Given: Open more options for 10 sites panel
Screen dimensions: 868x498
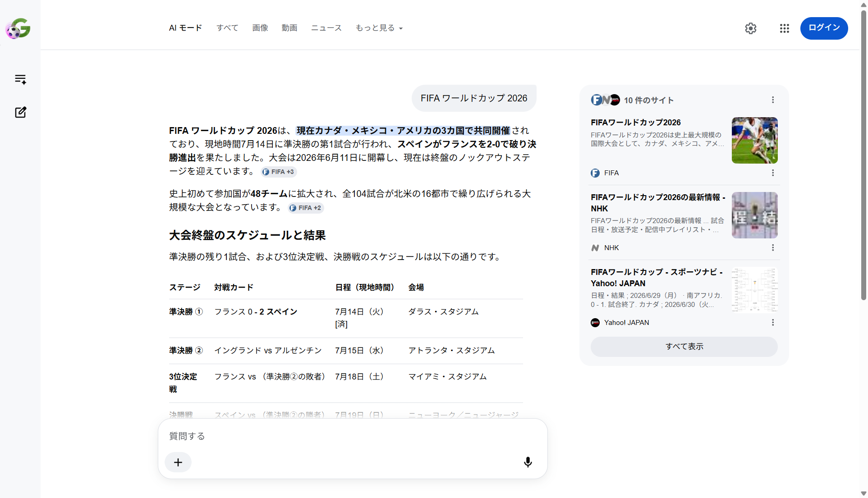Looking at the screenshot, I should pyautogui.click(x=772, y=100).
